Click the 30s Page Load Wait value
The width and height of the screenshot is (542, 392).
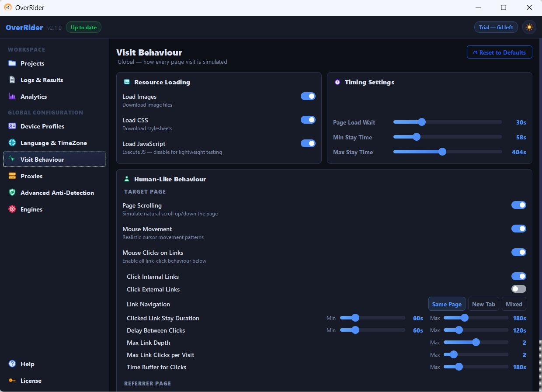pyautogui.click(x=521, y=122)
